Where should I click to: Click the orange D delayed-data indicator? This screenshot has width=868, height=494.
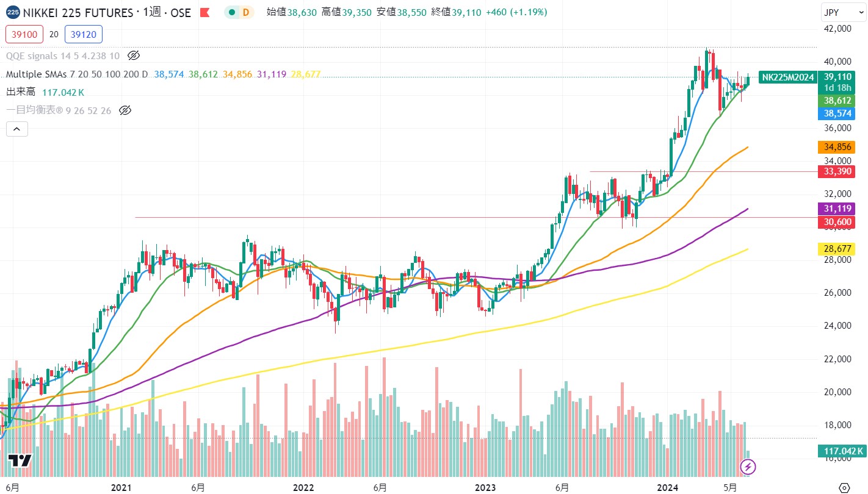click(x=246, y=12)
